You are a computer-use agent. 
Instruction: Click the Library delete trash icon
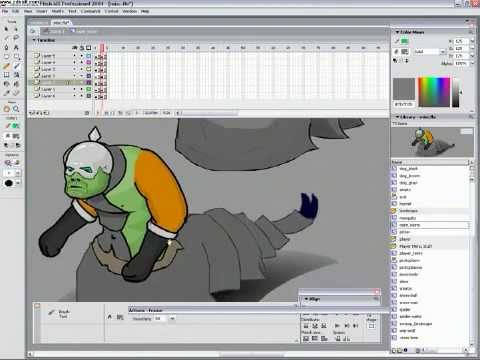pyautogui.click(x=418, y=350)
